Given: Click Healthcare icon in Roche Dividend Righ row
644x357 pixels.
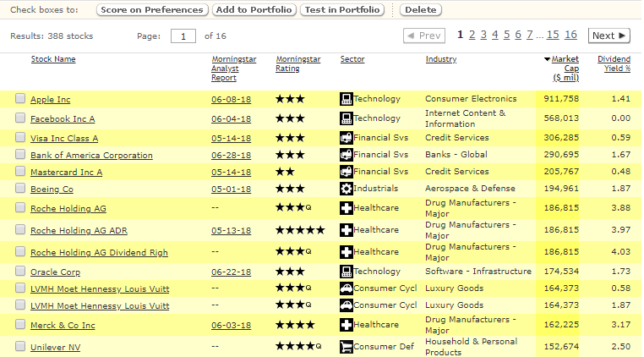Looking at the screenshot, I should tap(347, 252).
